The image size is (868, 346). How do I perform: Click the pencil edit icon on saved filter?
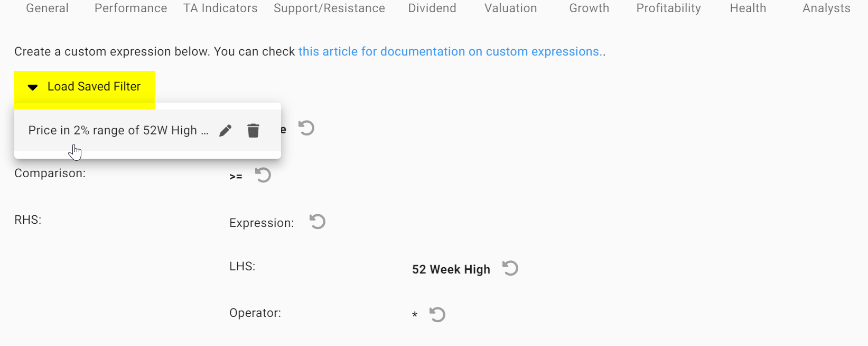pos(226,131)
